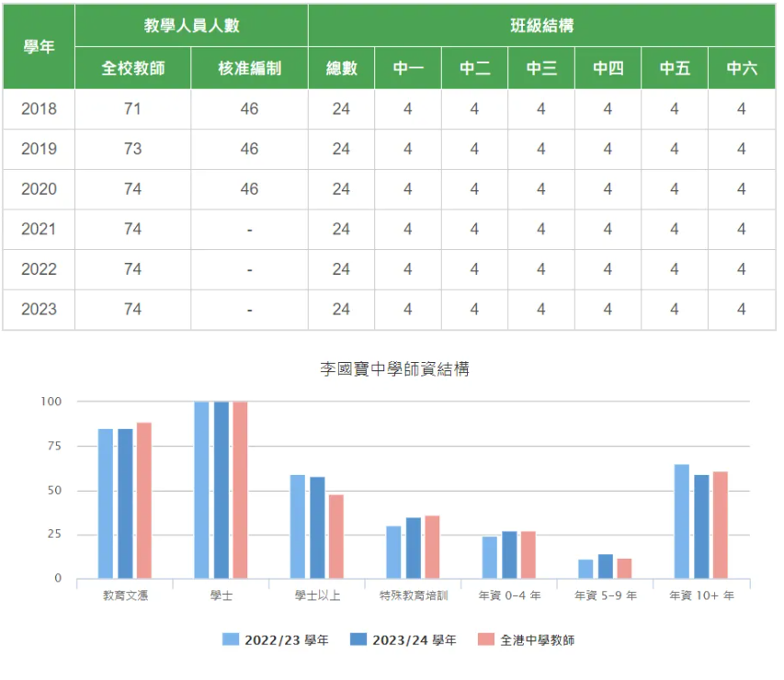Select the 中六 column header
Image resolution: width=784 pixels, height=680 pixels.
click(741, 68)
